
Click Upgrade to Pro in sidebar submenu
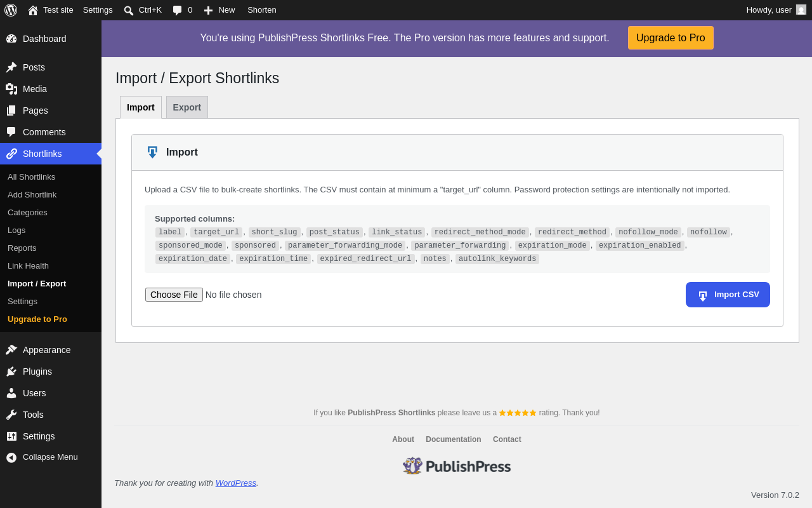tap(37, 319)
